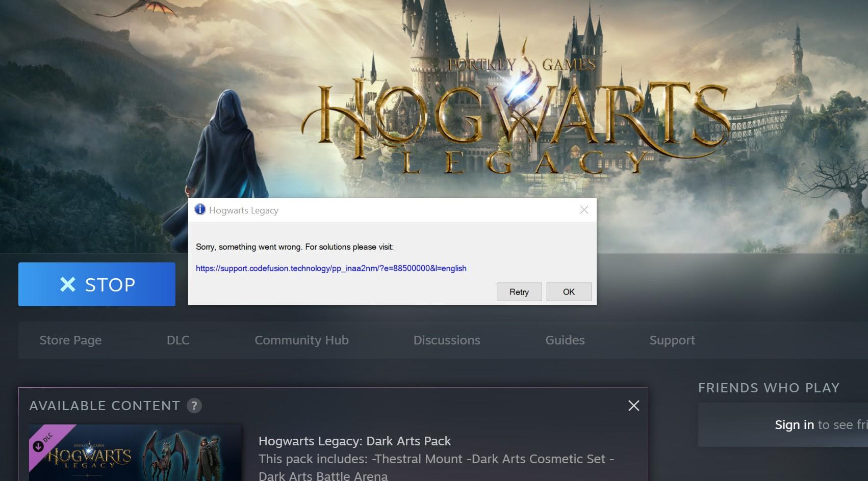Image resolution: width=868 pixels, height=481 pixels.
Task: Click the info icon in the dialog title
Action: [x=200, y=210]
